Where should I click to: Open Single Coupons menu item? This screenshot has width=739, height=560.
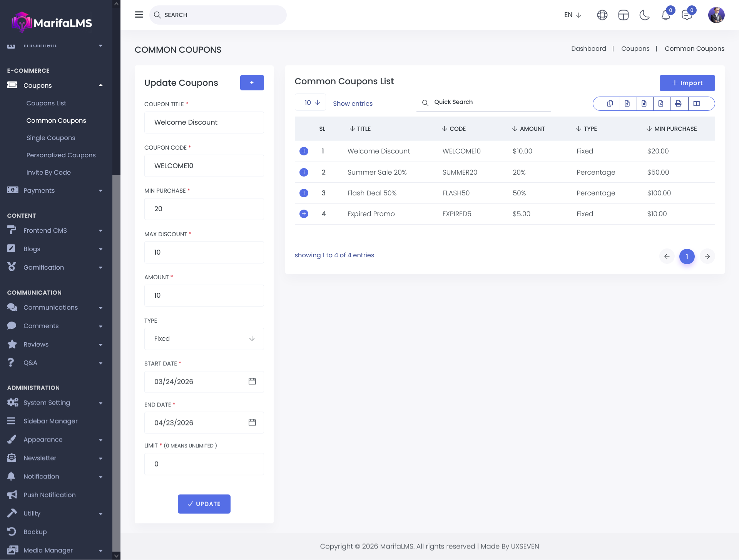[51, 138]
